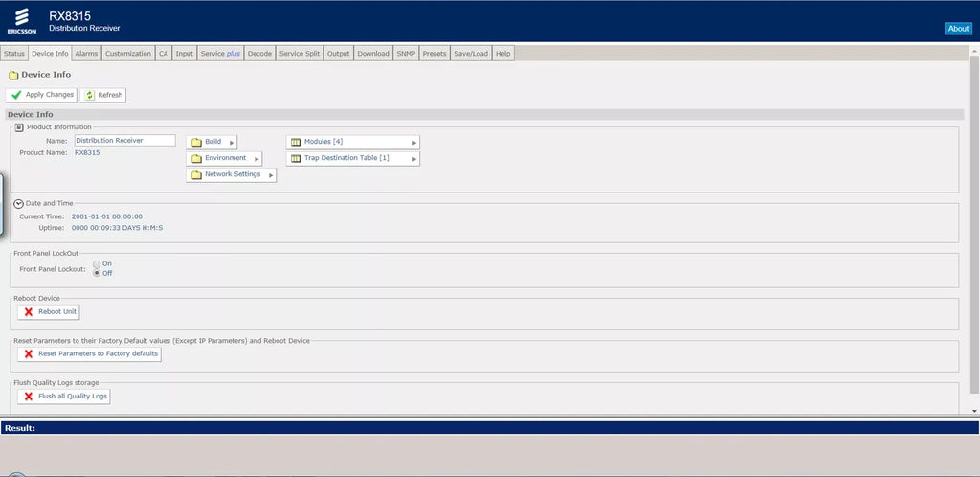The height and width of the screenshot is (477, 980).
Task: Click the Device Info folder icon in heading
Action: click(13, 75)
